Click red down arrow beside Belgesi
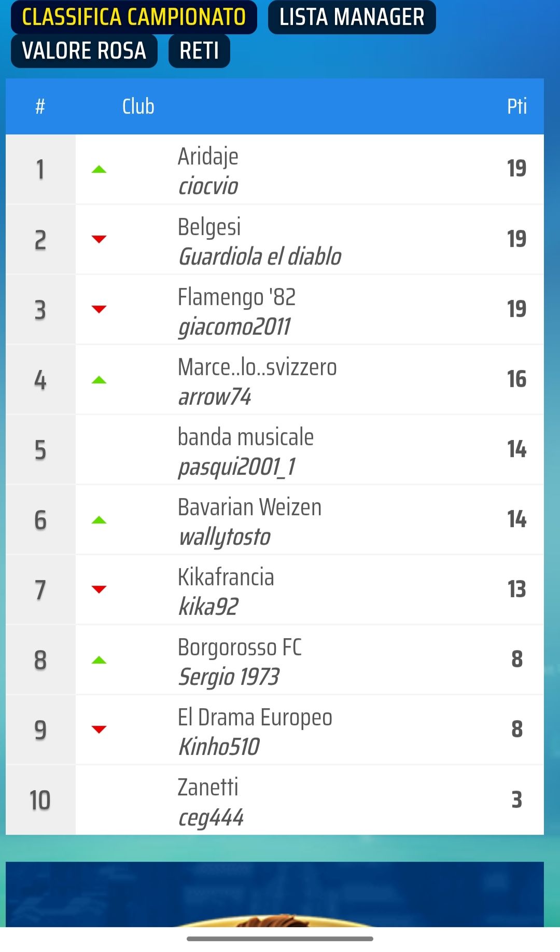The height and width of the screenshot is (952, 560). [99, 239]
